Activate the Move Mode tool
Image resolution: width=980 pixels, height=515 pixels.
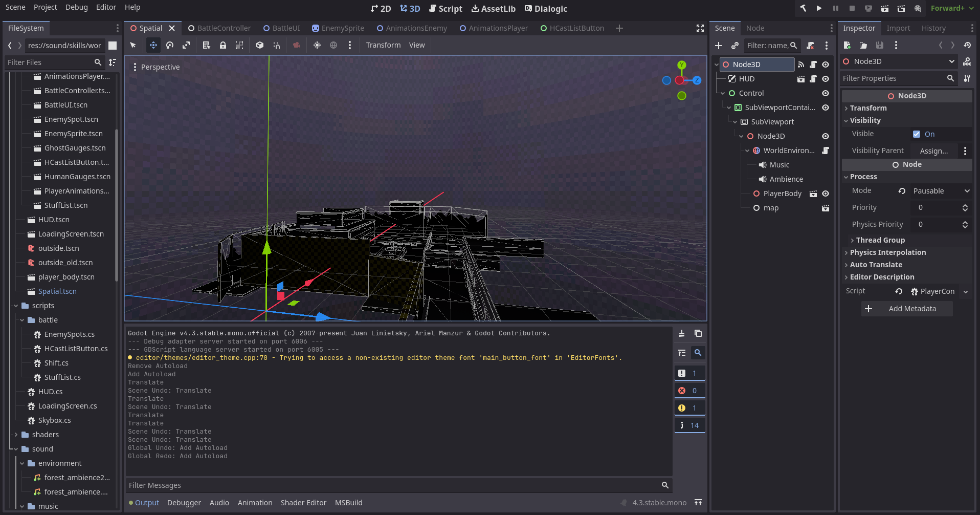click(153, 45)
